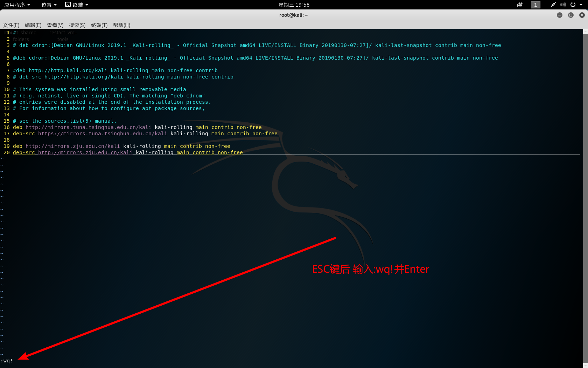The width and height of the screenshot is (588, 368).
Task: Click the '(e.g. netinst, live or single CD)' line
Action: (109, 96)
